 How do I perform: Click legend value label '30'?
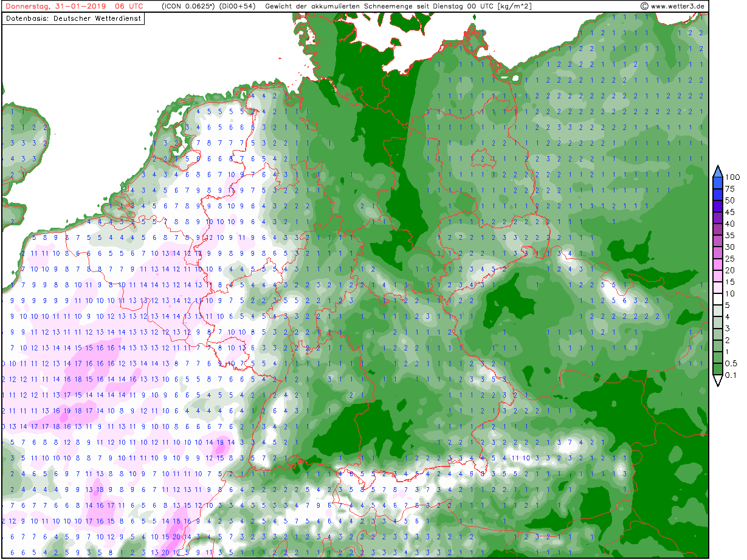coord(730,247)
